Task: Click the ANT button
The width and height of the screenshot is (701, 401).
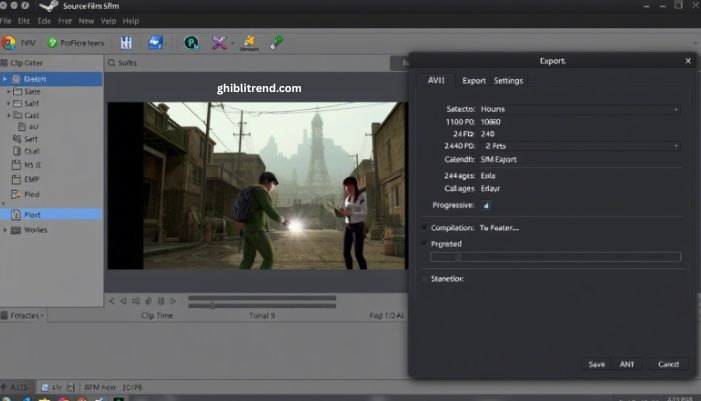Action: pyautogui.click(x=627, y=364)
